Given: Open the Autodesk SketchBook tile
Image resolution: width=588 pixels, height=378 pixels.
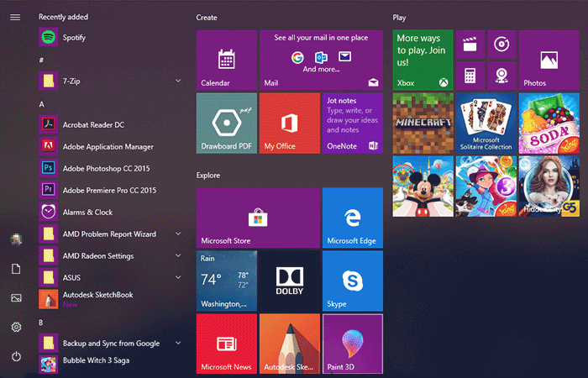Looking at the screenshot, I should 290,344.
